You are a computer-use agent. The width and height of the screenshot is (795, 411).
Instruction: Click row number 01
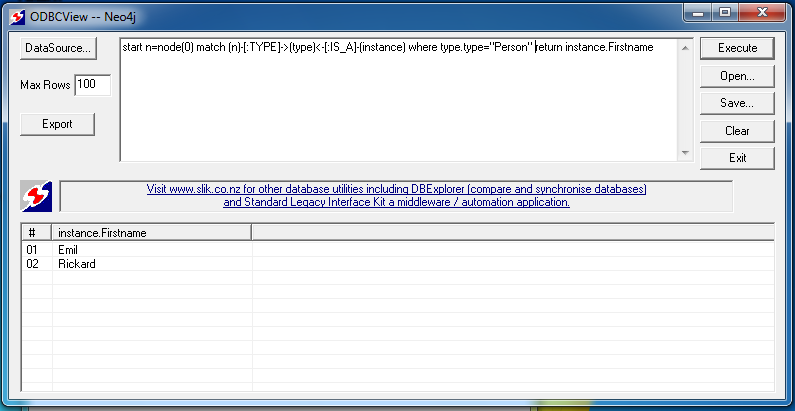tap(32, 250)
